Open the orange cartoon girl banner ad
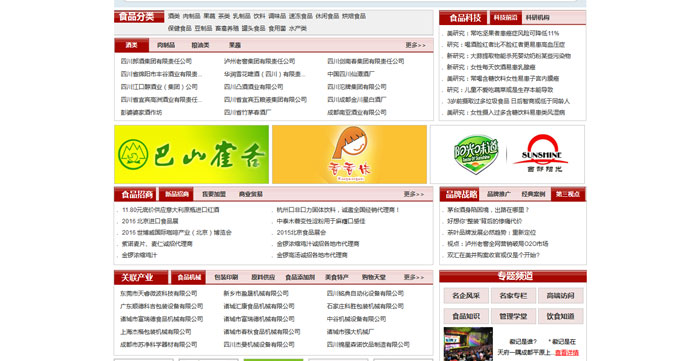This screenshot has height=361, width=700. click(350, 154)
